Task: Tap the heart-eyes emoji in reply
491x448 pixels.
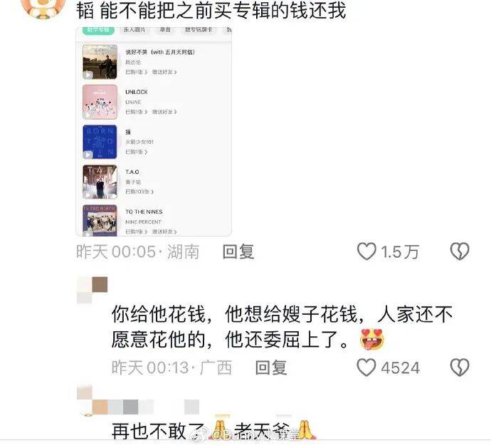Action: click(372, 340)
